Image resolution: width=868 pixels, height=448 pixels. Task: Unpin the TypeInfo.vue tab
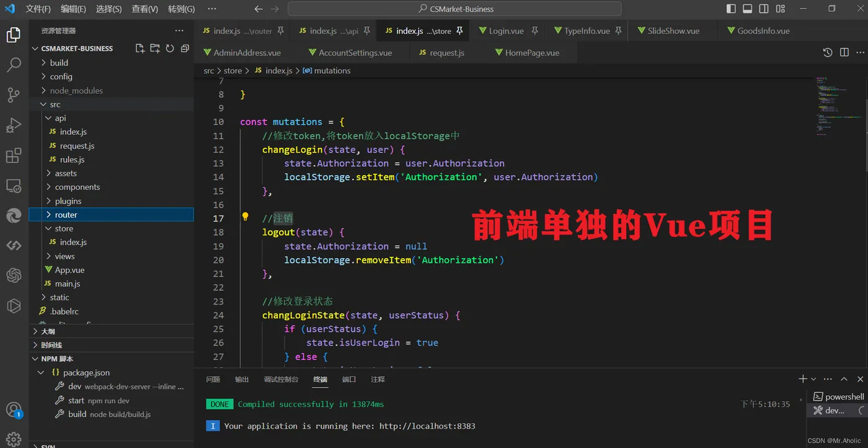point(618,30)
